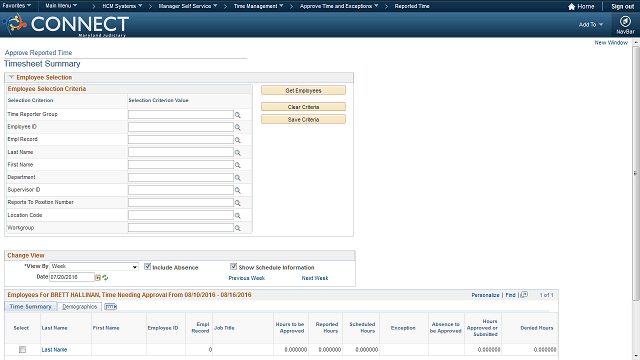Expand HCM Systems breadcrumb menu
Image resolution: width=640 pixels, height=360 pixels.
point(122,6)
